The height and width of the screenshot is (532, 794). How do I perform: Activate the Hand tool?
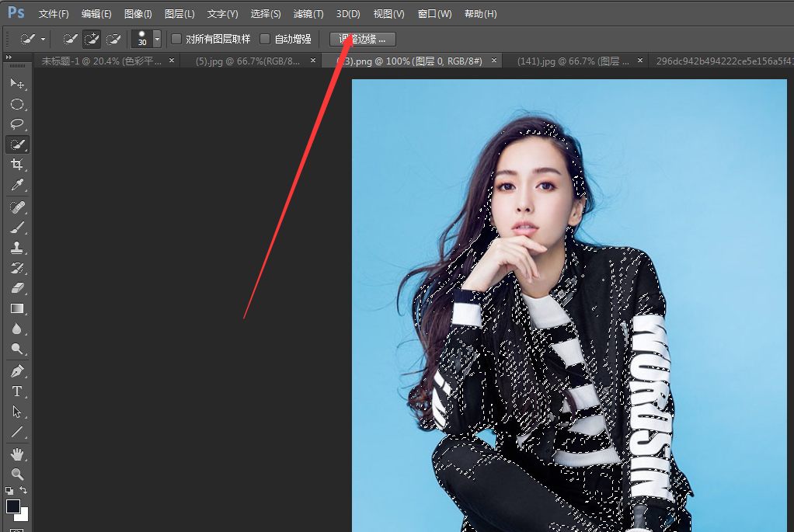point(17,454)
